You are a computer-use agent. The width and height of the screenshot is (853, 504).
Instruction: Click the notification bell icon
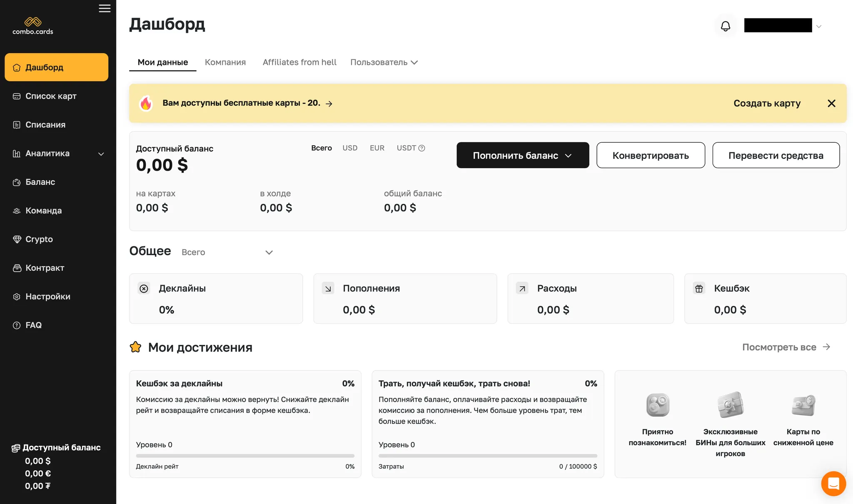(x=725, y=26)
